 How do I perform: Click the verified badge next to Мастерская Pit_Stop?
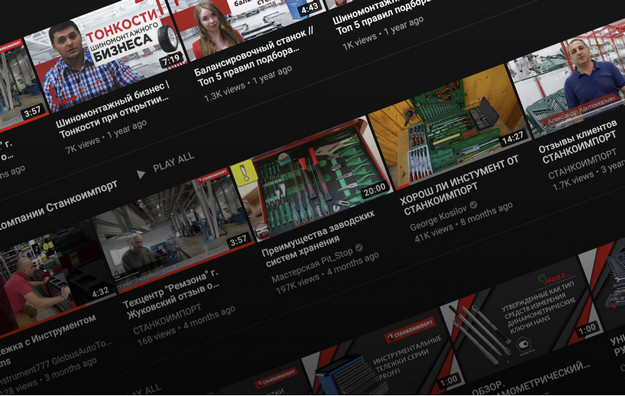[359, 248]
